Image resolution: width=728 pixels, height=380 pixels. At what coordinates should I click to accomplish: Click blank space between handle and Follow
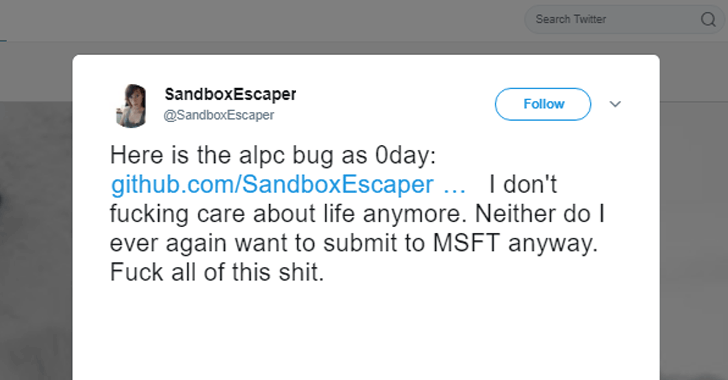tap(395, 105)
